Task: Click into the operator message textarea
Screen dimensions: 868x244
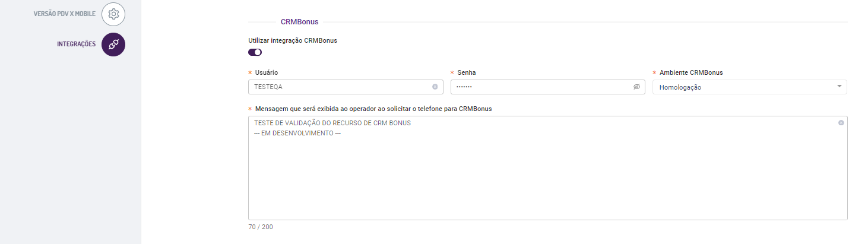Action: (546, 178)
